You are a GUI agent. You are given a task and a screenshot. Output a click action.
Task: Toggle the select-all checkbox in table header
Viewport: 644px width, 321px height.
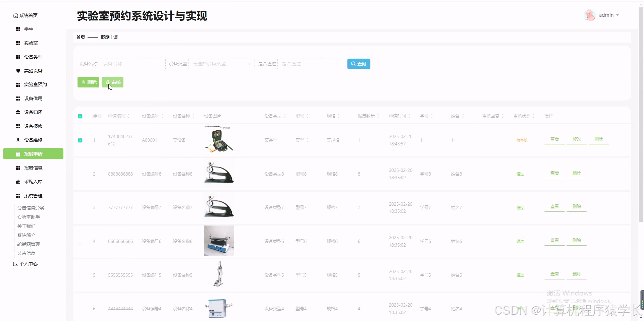pos(80,116)
